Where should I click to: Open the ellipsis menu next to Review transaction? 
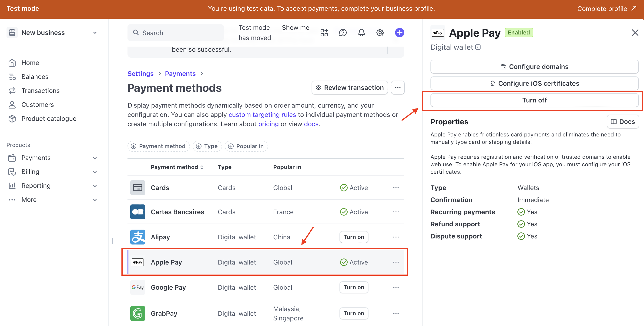click(398, 88)
